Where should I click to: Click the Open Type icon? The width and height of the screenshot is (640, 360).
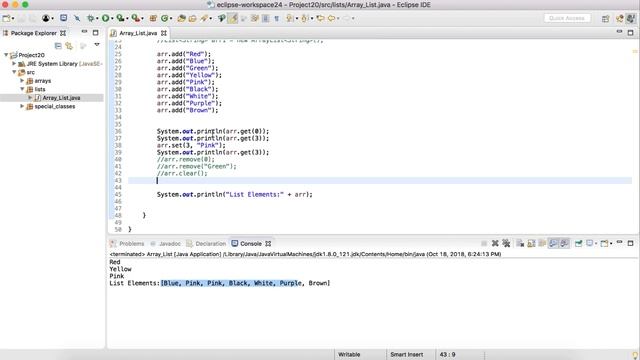182,18
